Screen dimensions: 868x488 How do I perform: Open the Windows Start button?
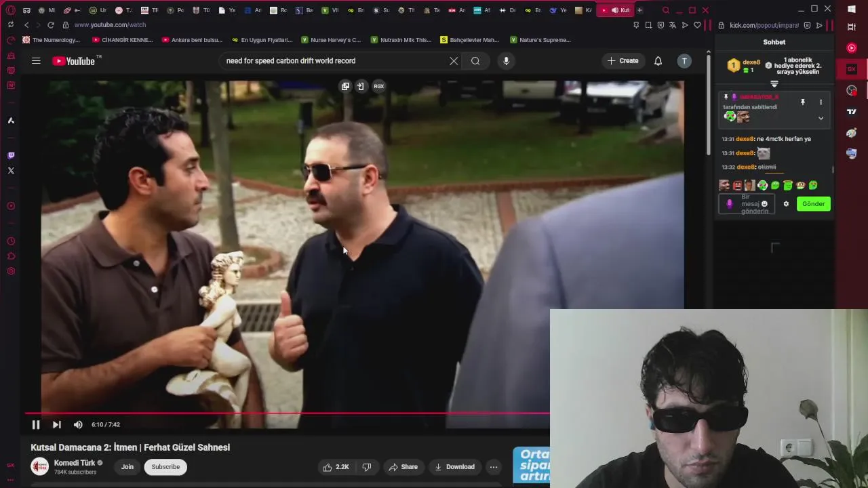pyautogui.click(x=852, y=10)
